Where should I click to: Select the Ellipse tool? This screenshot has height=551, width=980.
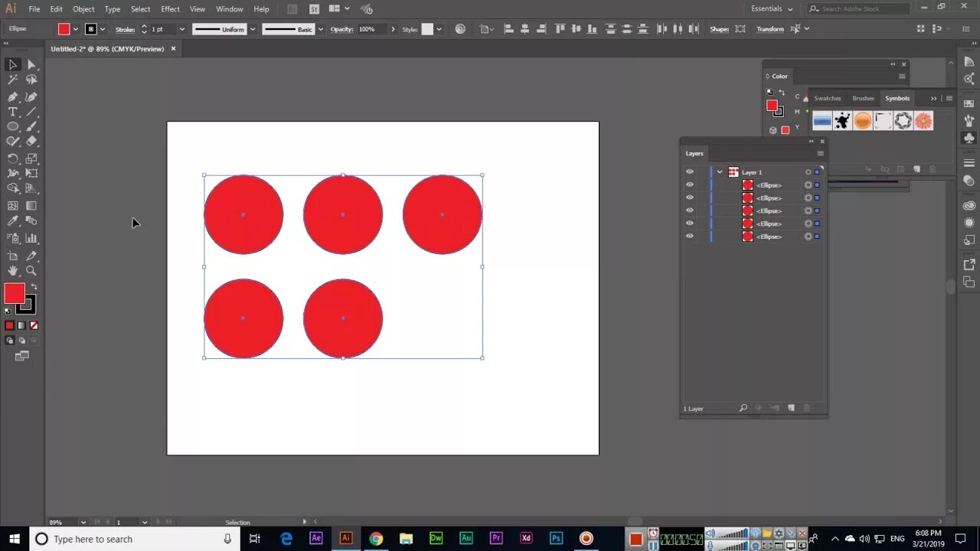[x=13, y=126]
